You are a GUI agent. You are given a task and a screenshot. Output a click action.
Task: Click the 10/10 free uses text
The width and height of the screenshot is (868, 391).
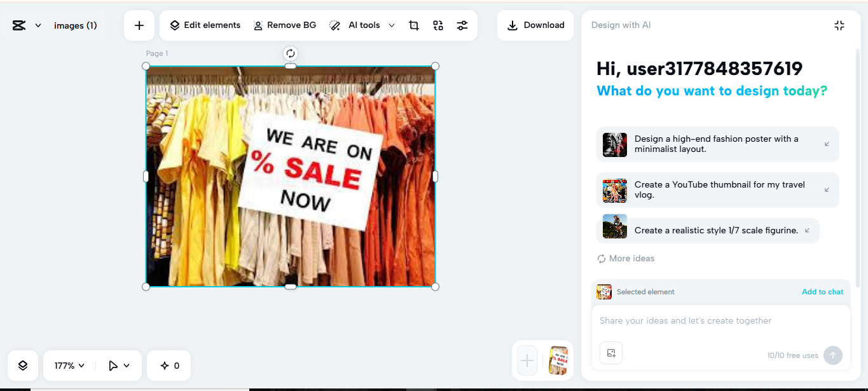tap(793, 355)
